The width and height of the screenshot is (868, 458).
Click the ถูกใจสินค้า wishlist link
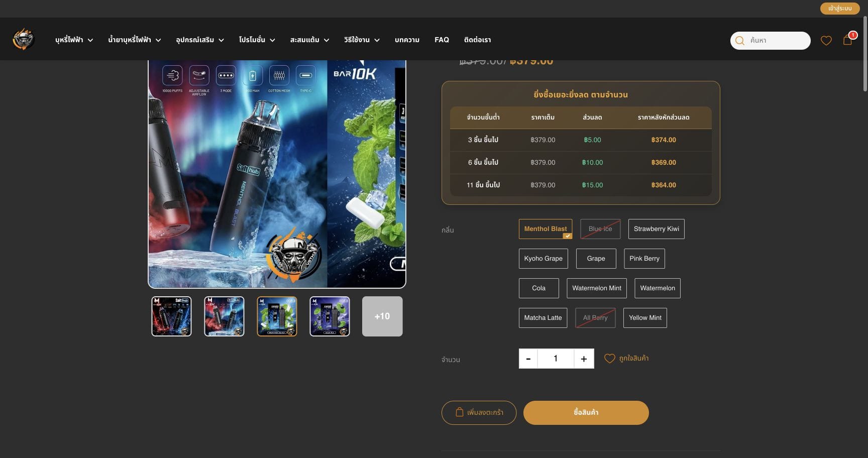[634, 359]
